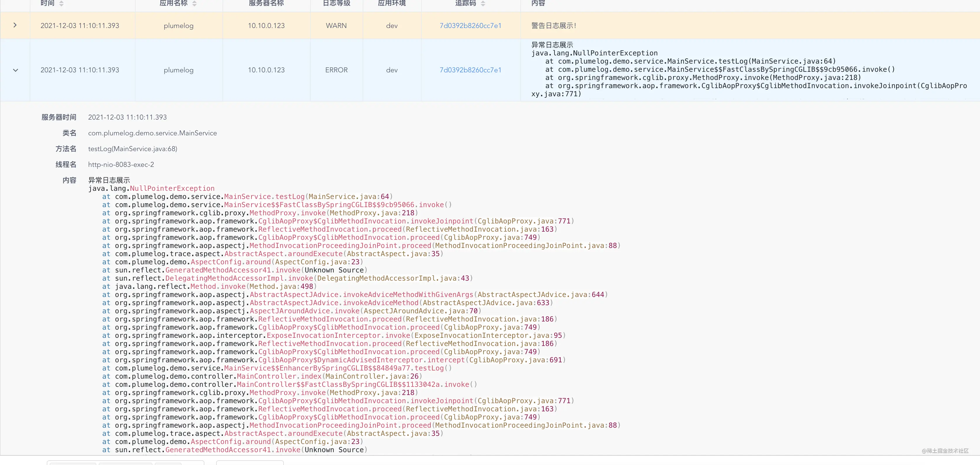Sort by 时间 column arrows
The image size is (980, 465).
pyautogui.click(x=61, y=4)
